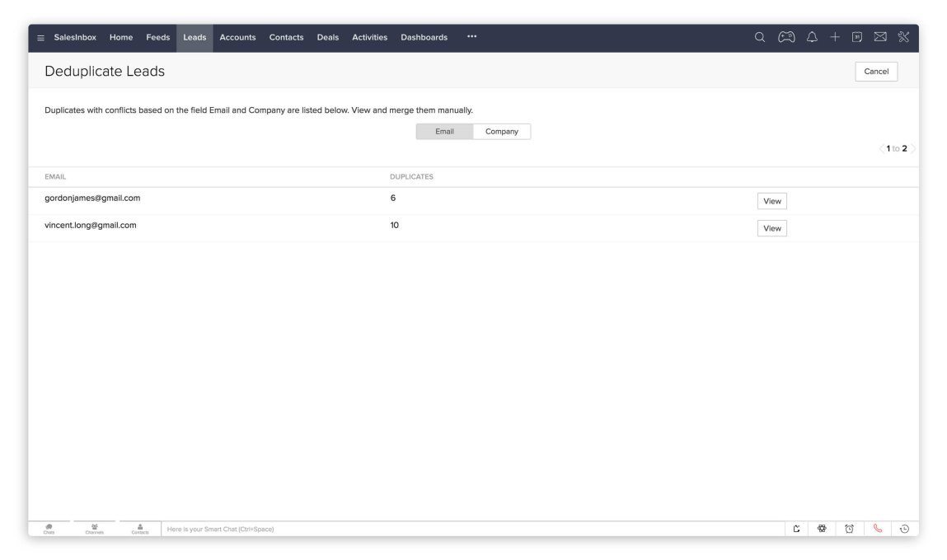This screenshot has height=560, width=947.
Task: Go to the Contacts module tab
Action: (x=285, y=36)
